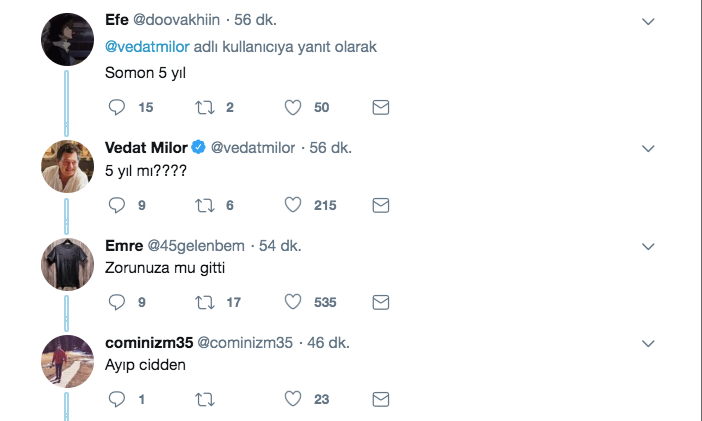Open the @vedatmilor mention link in Efe's reply
This screenshot has height=421, width=702.
point(147,47)
